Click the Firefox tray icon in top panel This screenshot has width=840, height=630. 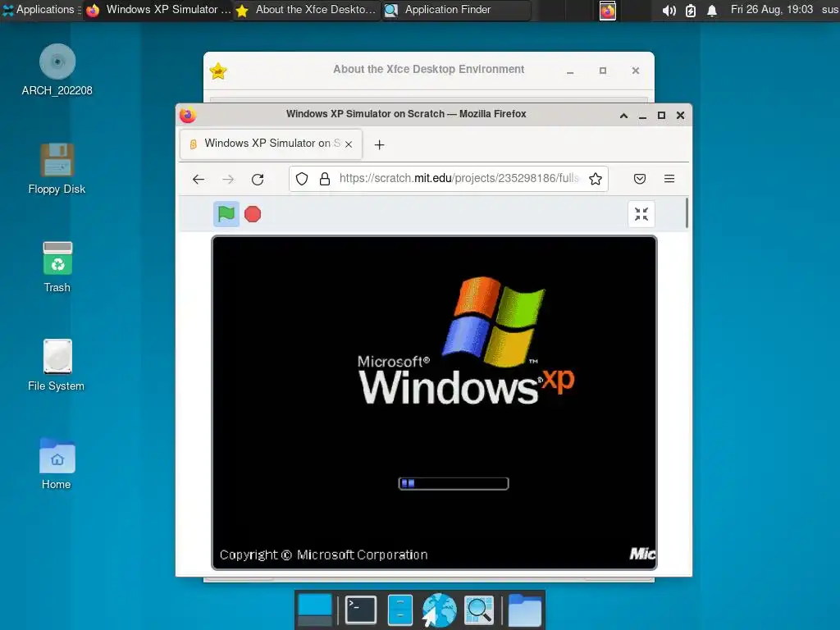tap(608, 10)
